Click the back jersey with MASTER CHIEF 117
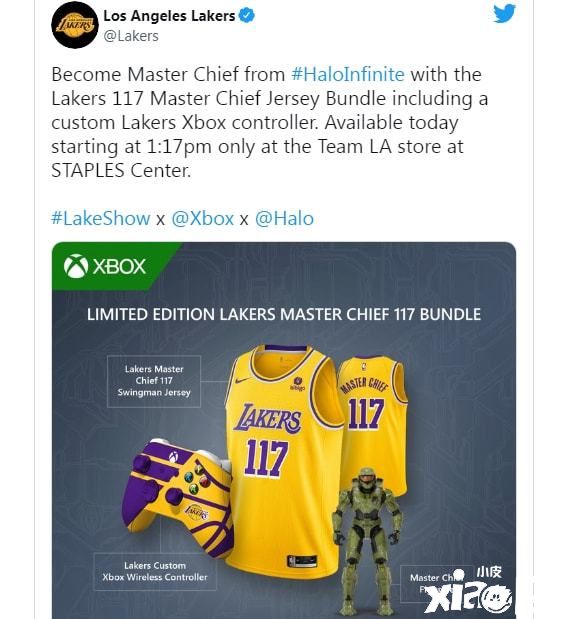Viewport: 567px width, 619px height. (x=373, y=418)
